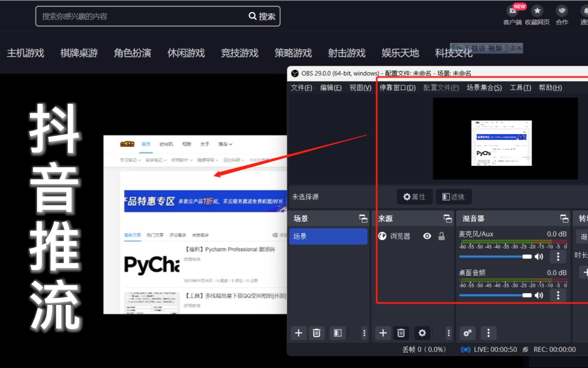Screen dimensions: 588x368
Task: Open the OBS 场景集合(S) menu
Action: coord(484,88)
